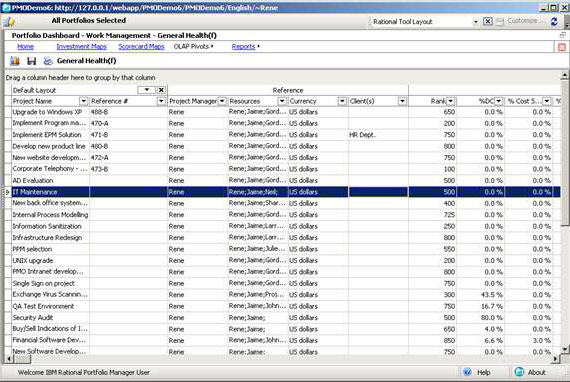This screenshot has height=382, width=570.
Task: Click the Help icon in status bar
Action: [x=467, y=372]
